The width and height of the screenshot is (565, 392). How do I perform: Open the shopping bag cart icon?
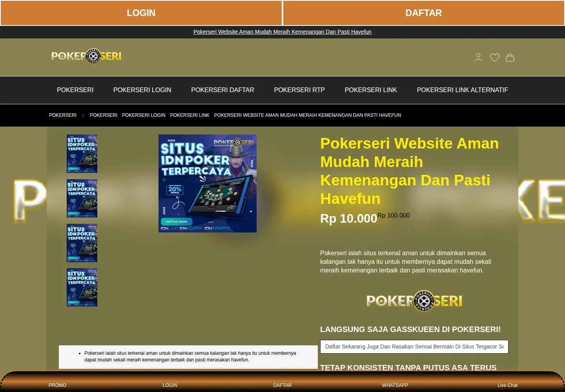(510, 58)
